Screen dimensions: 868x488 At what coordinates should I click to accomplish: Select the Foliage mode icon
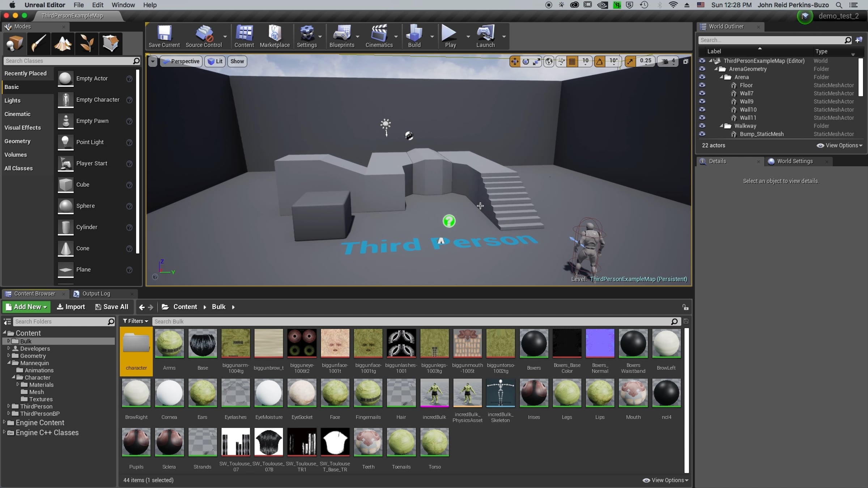coord(86,44)
